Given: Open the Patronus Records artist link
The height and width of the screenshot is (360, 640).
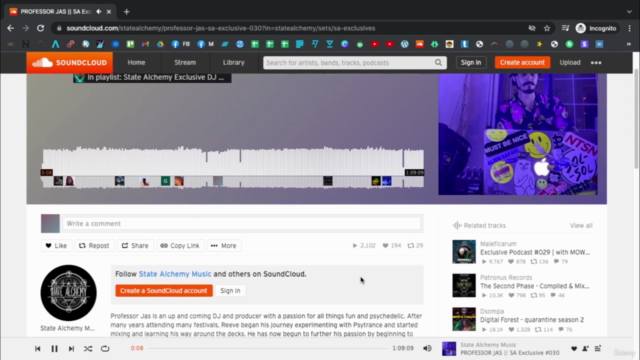Looking at the screenshot, I should pyautogui.click(x=506, y=278).
